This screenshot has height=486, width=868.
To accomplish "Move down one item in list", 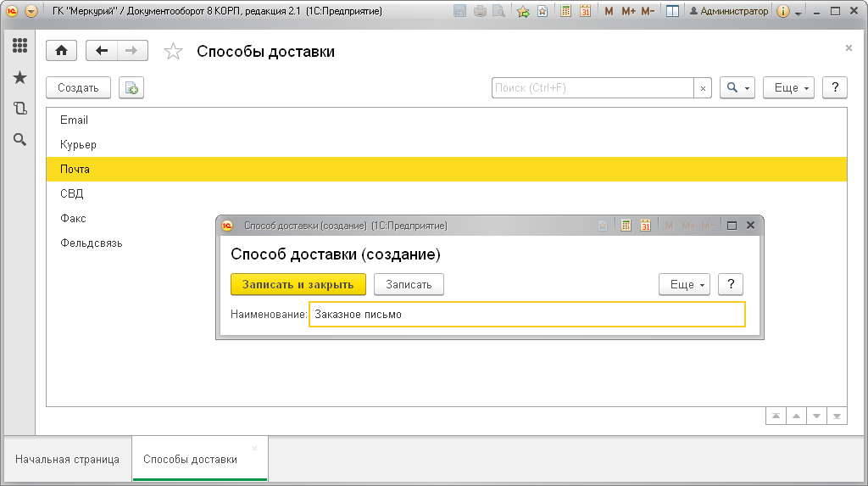I will [816, 416].
